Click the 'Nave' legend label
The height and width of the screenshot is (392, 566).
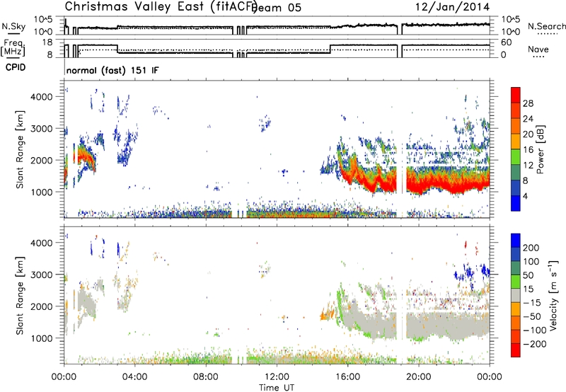coord(538,49)
